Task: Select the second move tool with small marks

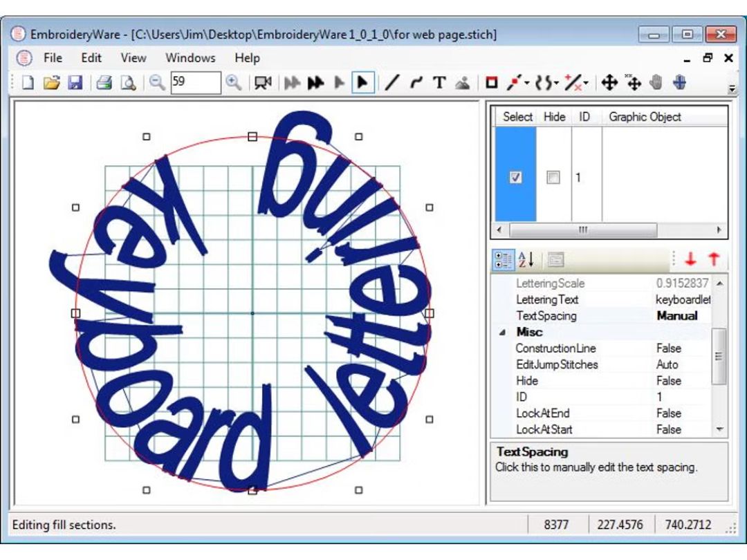Action: pos(633,83)
